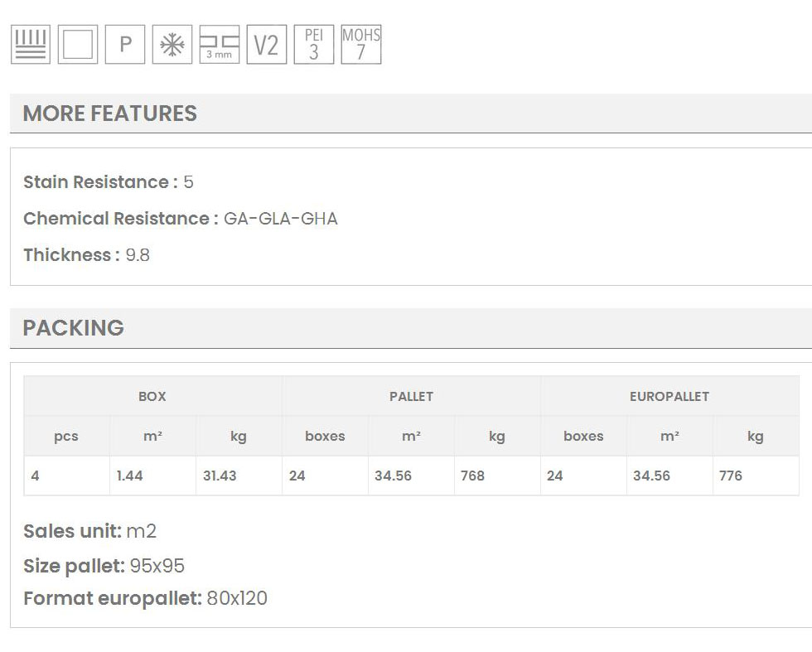Select the EUROPALLET column group header
812x652 pixels.
pyautogui.click(x=669, y=396)
